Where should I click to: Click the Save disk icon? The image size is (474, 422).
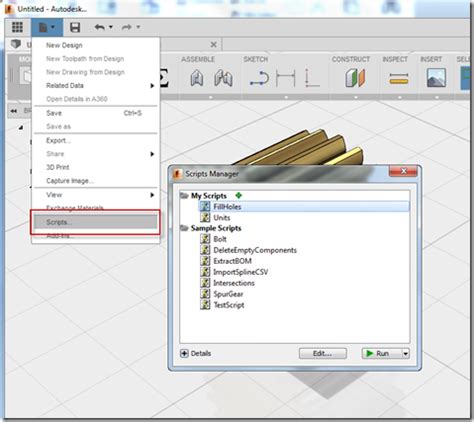[75, 27]
